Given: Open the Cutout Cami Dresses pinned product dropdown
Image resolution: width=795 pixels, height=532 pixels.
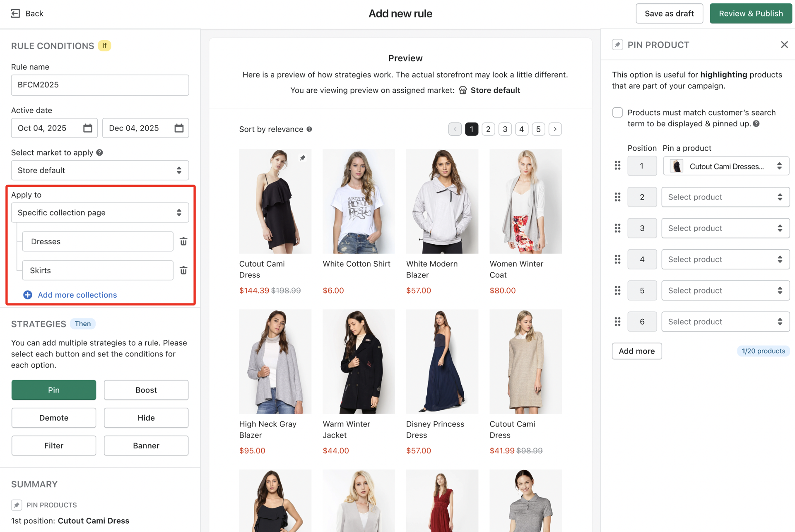Looking at the screenshot, I should 725,166.
